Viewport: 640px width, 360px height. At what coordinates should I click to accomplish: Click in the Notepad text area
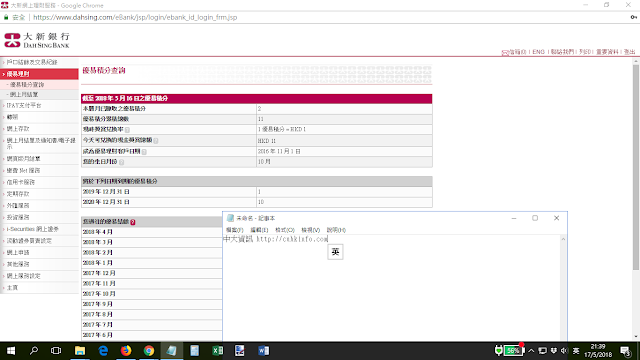point(392,288)
